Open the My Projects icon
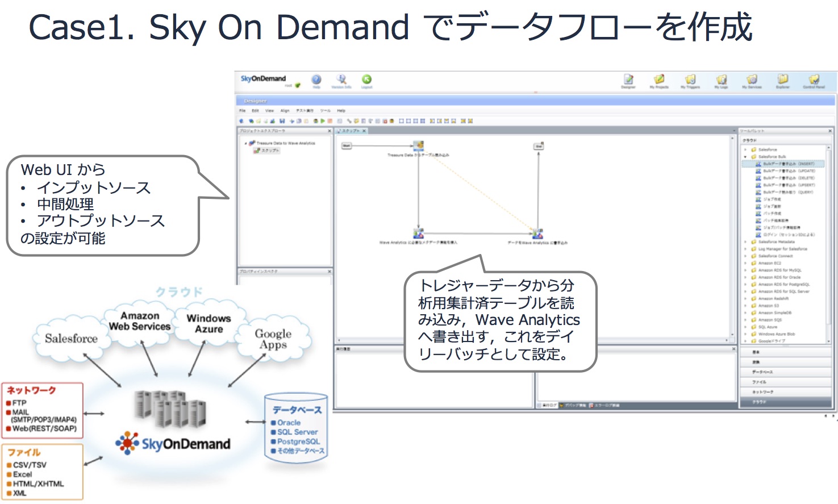The width and height of the screenshot is (838, 504). click(x=659, y=80)
